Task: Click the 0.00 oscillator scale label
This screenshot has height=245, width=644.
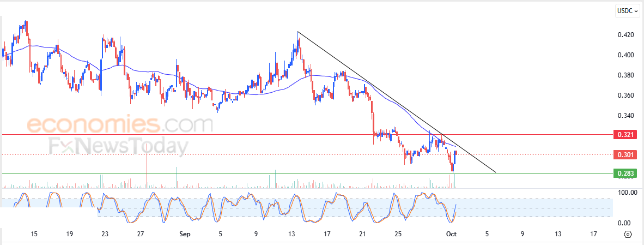Action: pyautogui.click(x=625, y=223)
